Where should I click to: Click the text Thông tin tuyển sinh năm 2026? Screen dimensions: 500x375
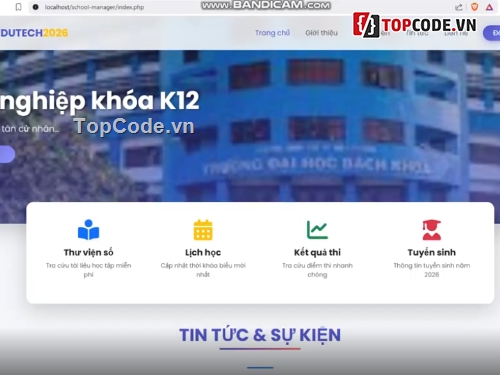432,270
